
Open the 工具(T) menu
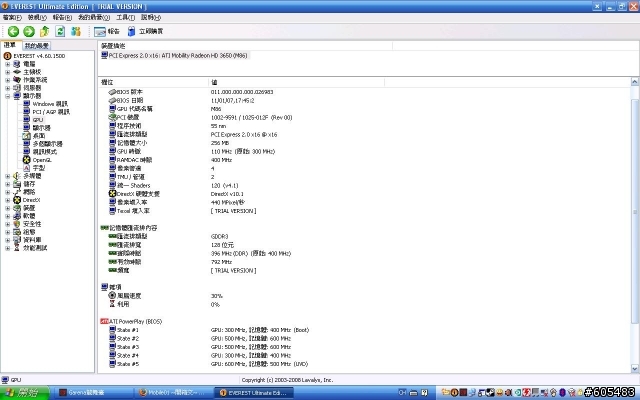click(x=125, y=18)
